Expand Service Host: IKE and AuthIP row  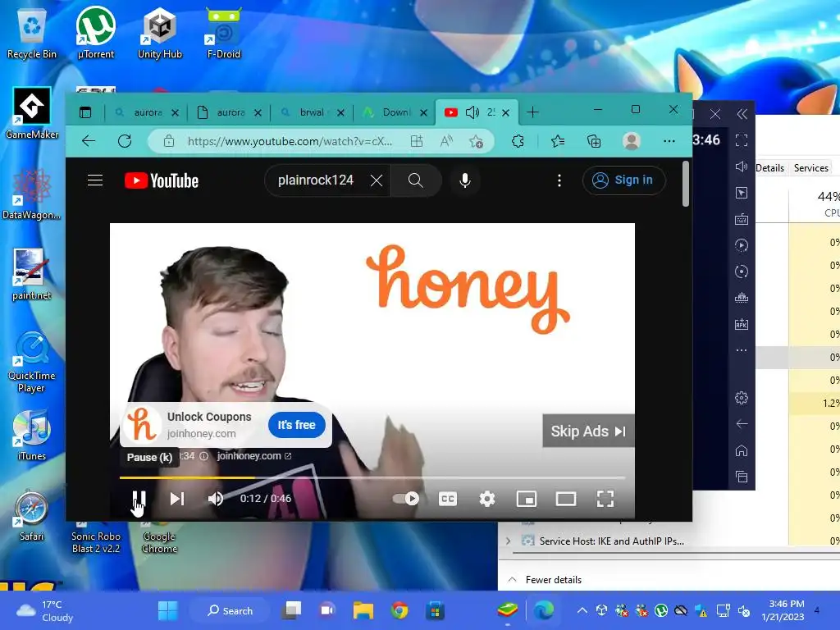[x=508, y=541]
